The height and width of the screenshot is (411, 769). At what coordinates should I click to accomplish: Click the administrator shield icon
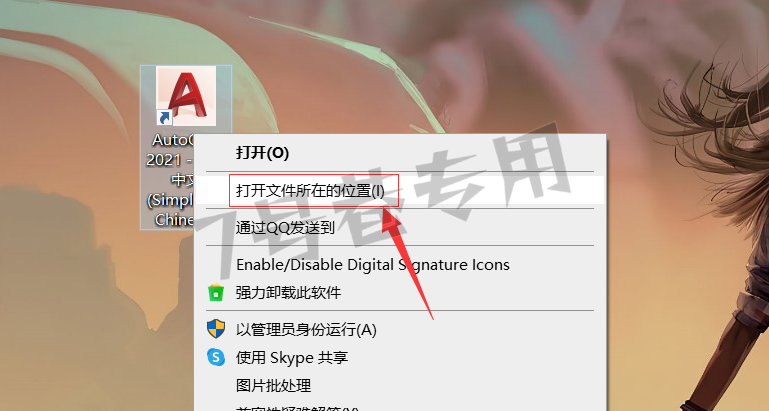(x=216, y=329)
